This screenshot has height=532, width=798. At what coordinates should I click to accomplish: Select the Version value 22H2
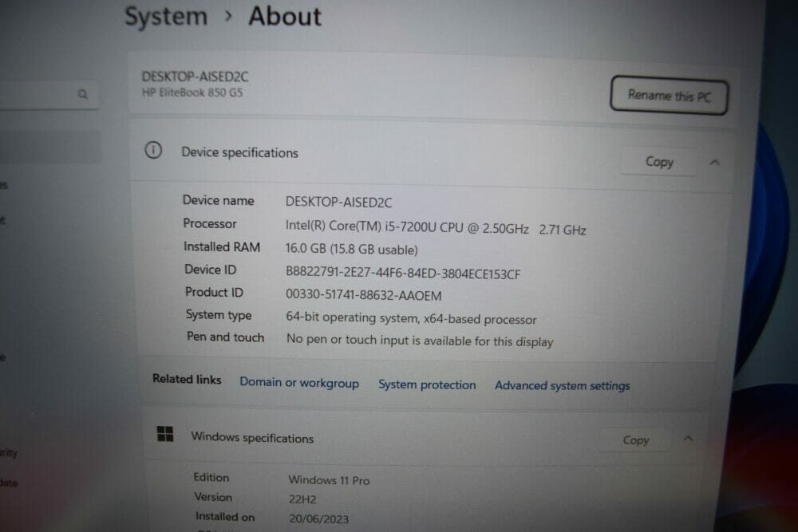point(302,499)
